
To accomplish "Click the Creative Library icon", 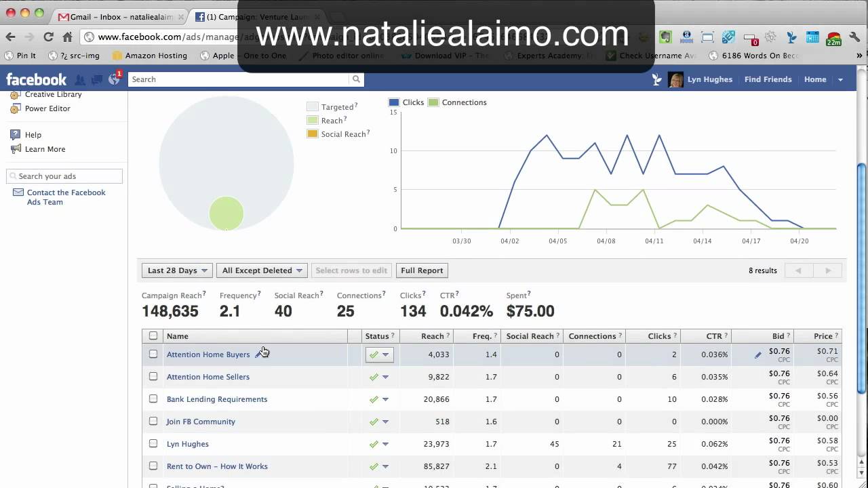I will (x=15, y=95).
